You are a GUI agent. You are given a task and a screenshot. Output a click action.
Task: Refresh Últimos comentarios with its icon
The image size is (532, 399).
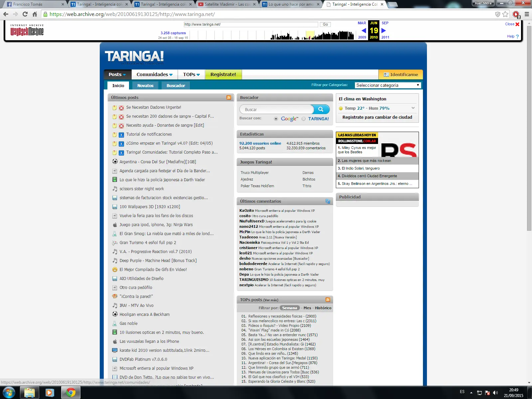pos(328,201)
